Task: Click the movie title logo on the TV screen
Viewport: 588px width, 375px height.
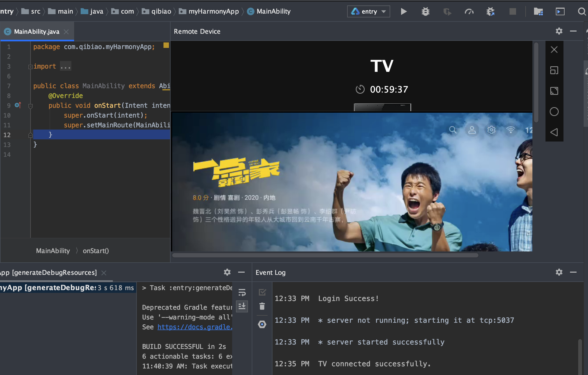Action: (x=236, y=172)
